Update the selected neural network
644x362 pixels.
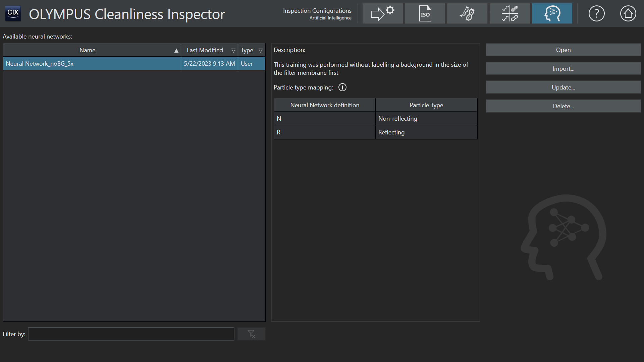click(x=563, y=87)
